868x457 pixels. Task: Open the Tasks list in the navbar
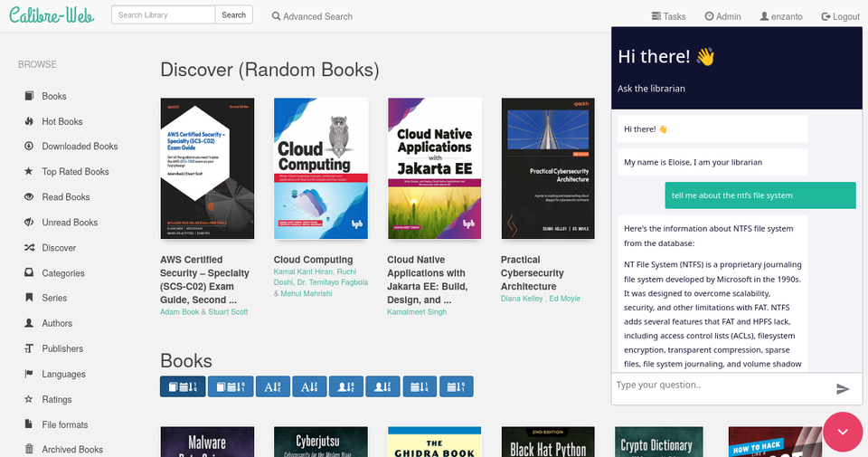(668, 16)
